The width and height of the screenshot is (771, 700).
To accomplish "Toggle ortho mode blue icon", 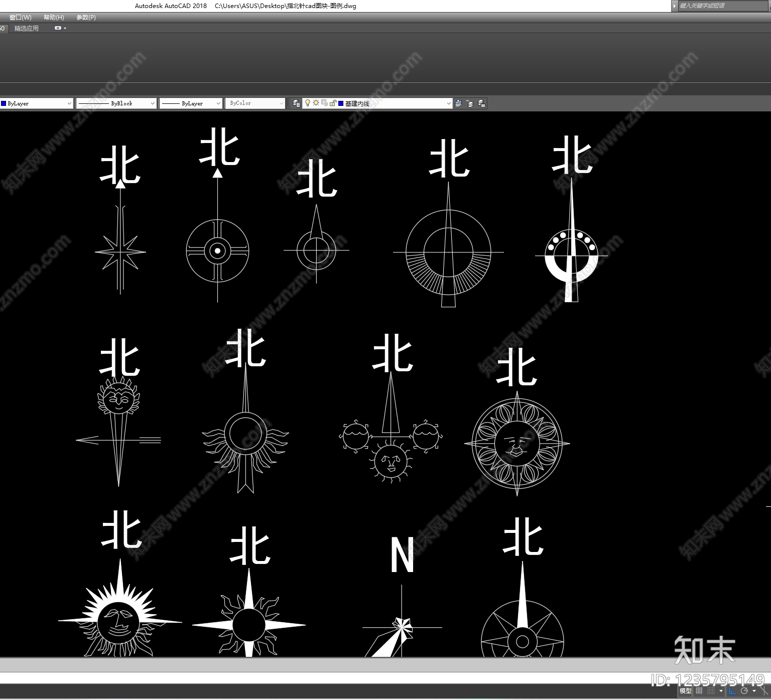I will 732,691.
